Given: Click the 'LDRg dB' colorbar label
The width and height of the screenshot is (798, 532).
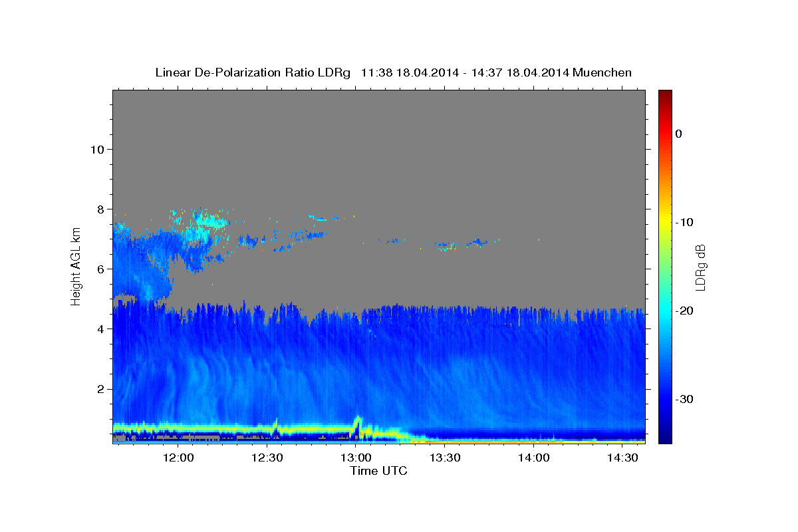Looking at the screenshot, I should pos(700,267).
